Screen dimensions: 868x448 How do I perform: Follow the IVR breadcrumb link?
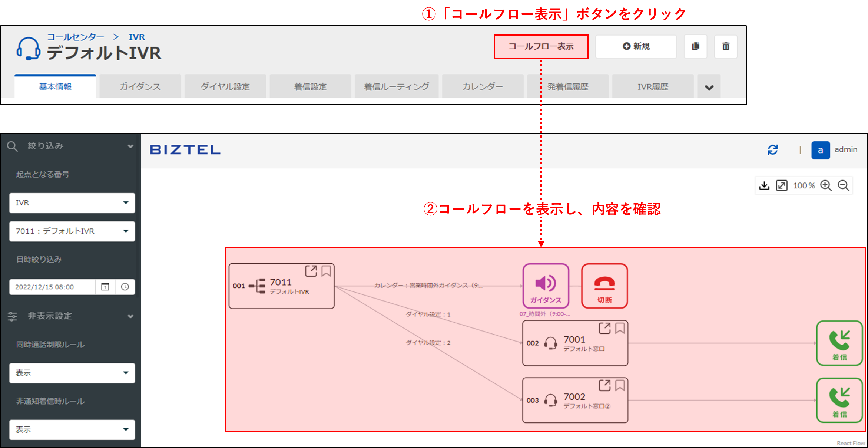point(137,37)
